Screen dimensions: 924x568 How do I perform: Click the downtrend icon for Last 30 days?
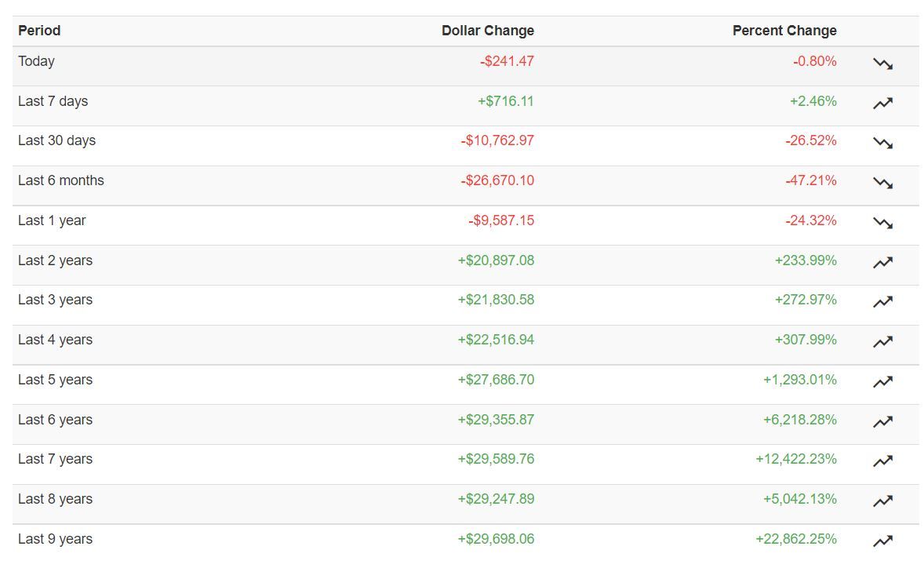pos(882,143)
